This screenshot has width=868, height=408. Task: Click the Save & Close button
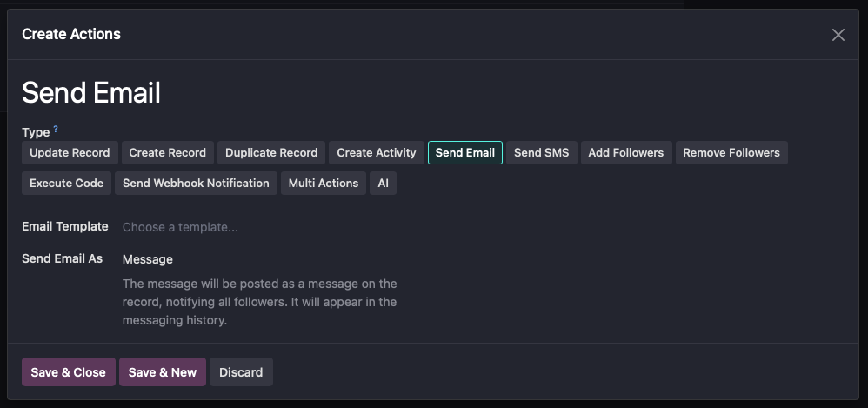68,372
